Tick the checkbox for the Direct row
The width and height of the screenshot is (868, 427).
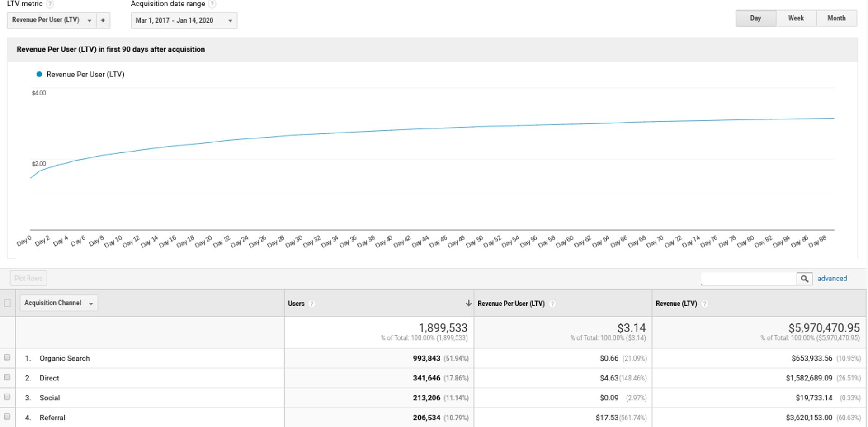click(7, 377)
